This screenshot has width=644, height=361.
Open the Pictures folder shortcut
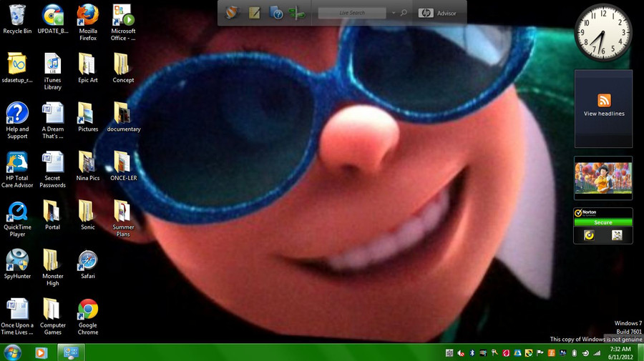[x=88, y=117]
